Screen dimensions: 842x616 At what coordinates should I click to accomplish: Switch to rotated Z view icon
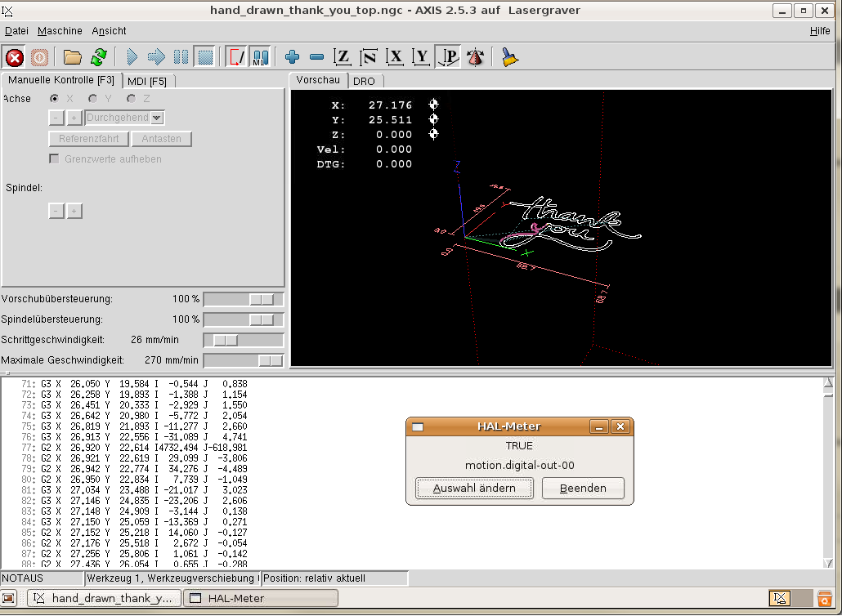click(369, 57)
